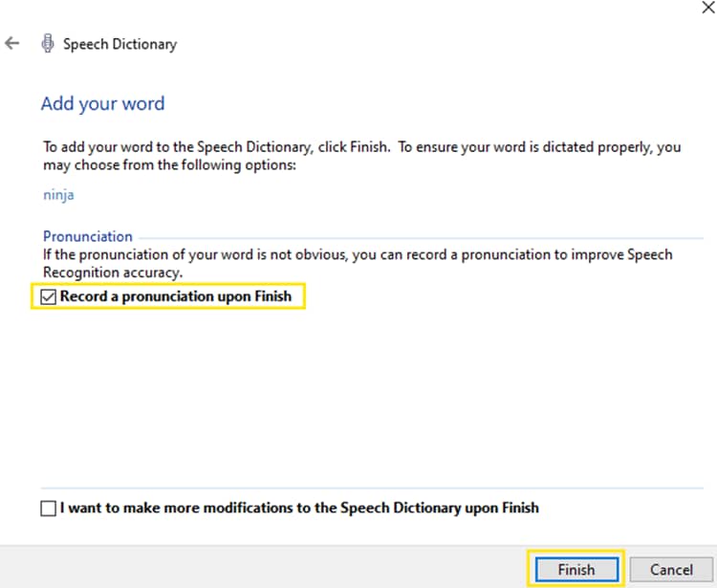717x588 pixels.
Task: Click the Finish button
Action: coord(576,569)
